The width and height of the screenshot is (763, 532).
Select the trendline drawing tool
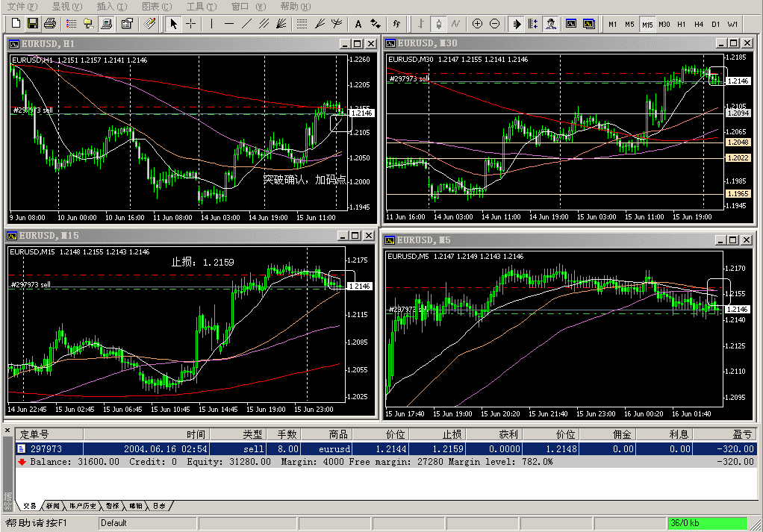[x=246, y=24]
